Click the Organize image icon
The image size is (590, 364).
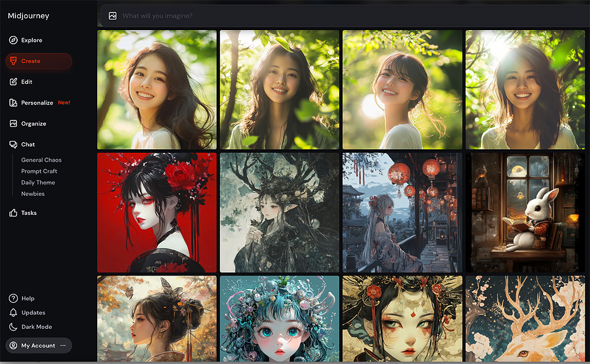pyautogui.click(x=14, y=124)
